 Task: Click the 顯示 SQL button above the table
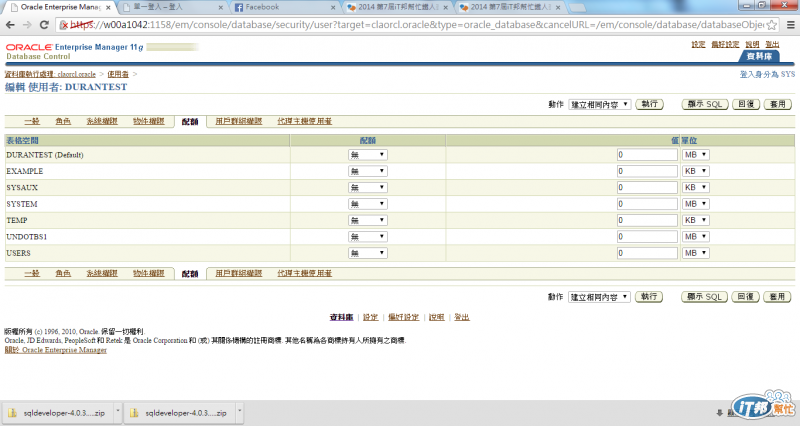click(705, 104)
